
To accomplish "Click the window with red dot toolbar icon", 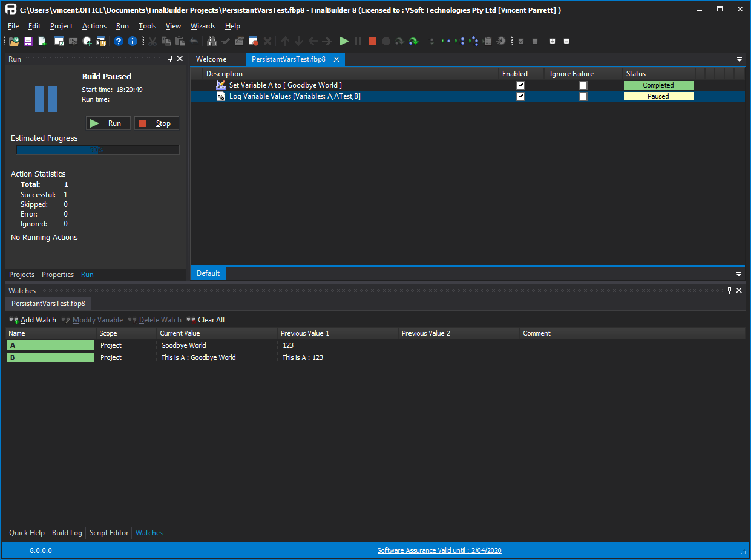I will coord(254,41).
